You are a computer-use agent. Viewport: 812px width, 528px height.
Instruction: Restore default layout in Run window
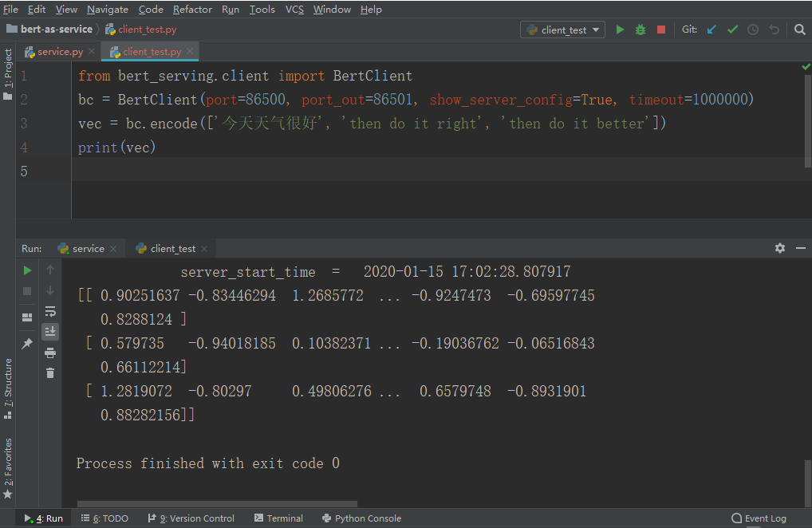(x=26, y=314)
